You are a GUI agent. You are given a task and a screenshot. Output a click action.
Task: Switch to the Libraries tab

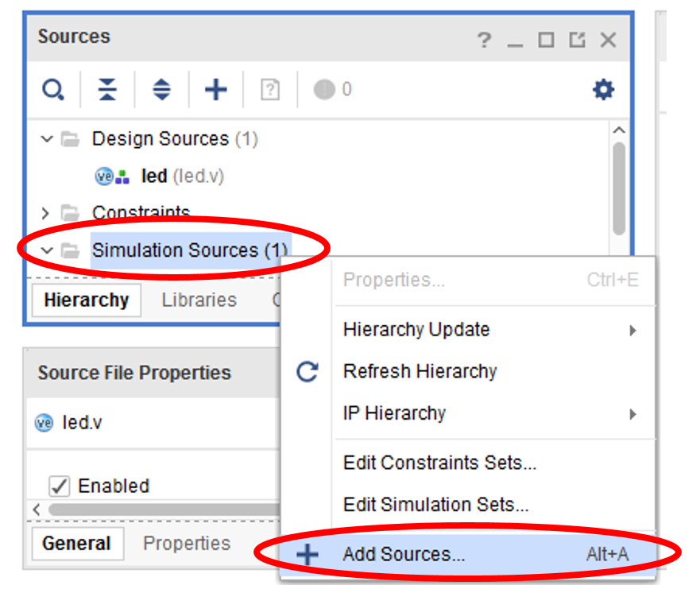coord(199,300)
